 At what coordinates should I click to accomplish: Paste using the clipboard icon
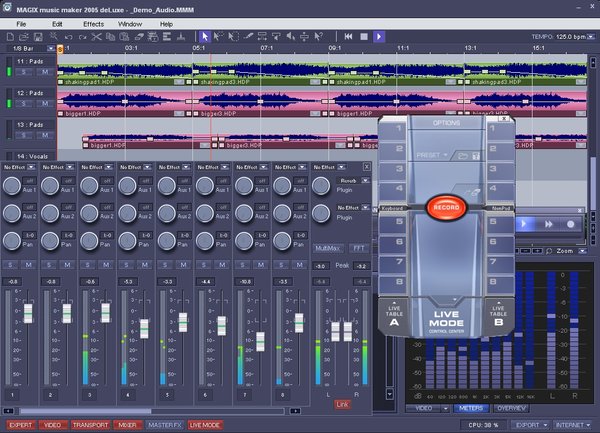click(x=124, y=37)
